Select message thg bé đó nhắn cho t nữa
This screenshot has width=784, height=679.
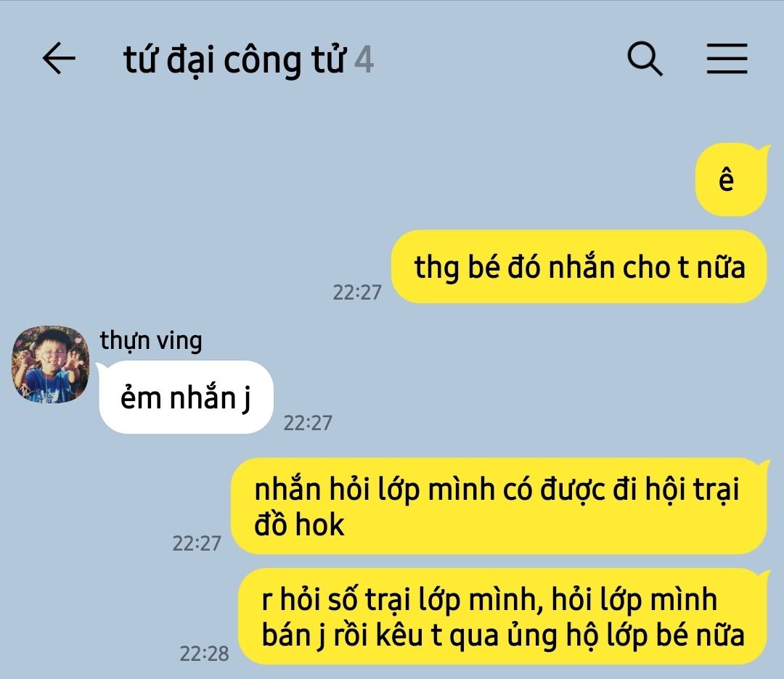pos(579,267)
